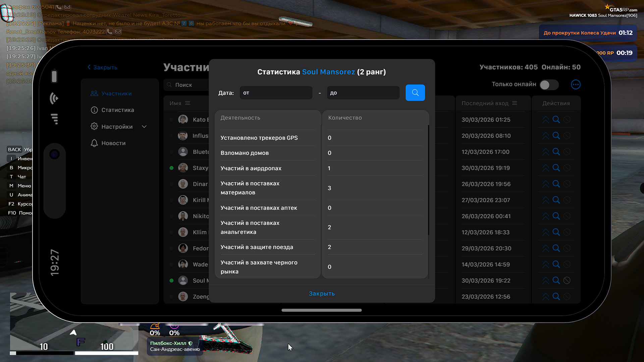Toggle the Только онлайн switch
644x362 pixels.
(549, 85)
